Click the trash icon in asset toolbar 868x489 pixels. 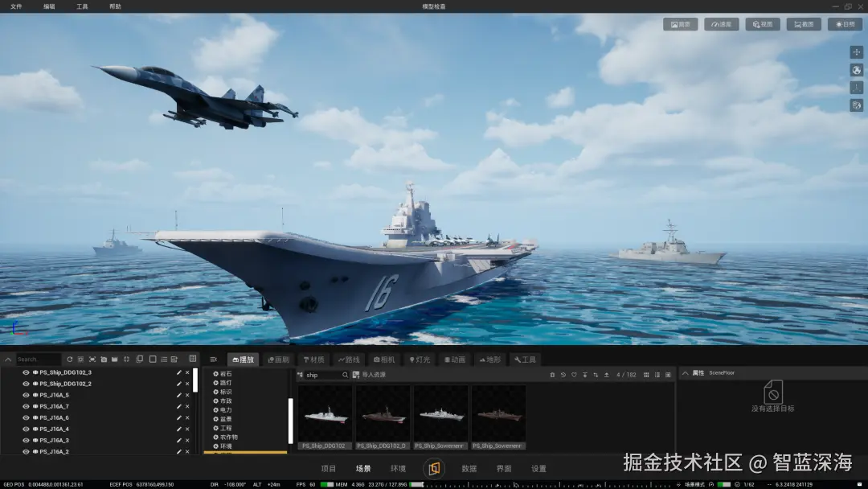coord(552,375)
